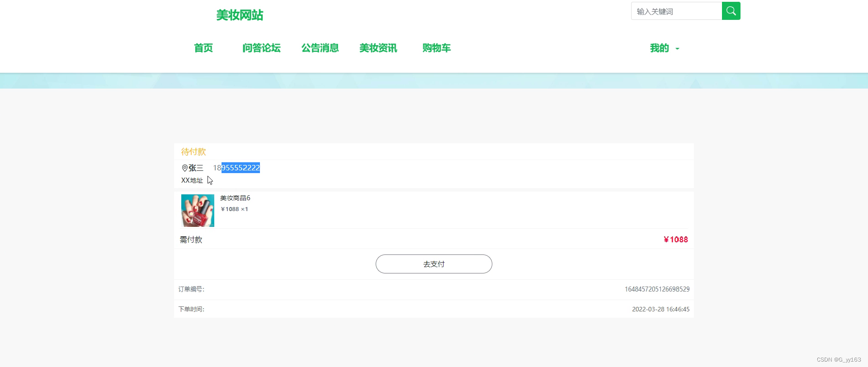
Task: Click the 待付款 status label
Action: coord(193,152)
